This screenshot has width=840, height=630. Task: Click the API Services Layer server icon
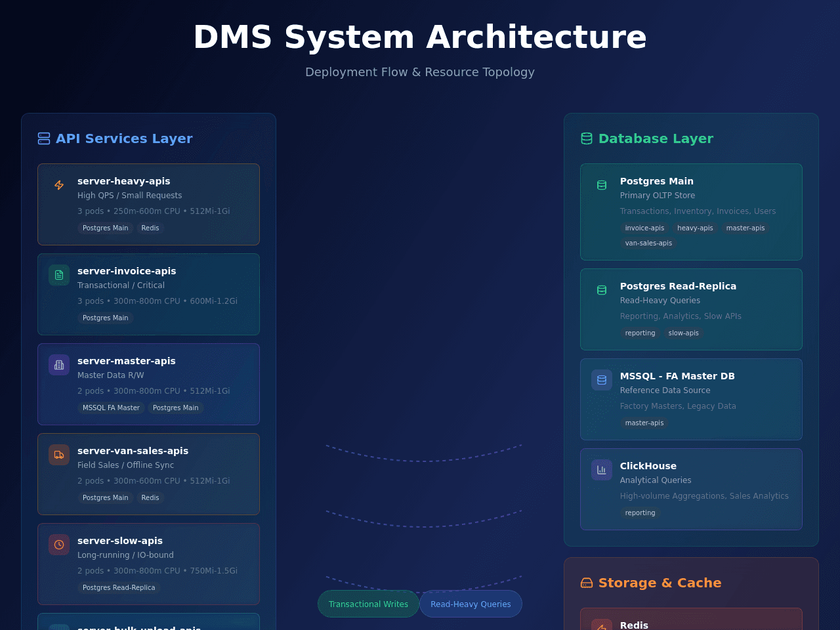click(x=44, y=138)
